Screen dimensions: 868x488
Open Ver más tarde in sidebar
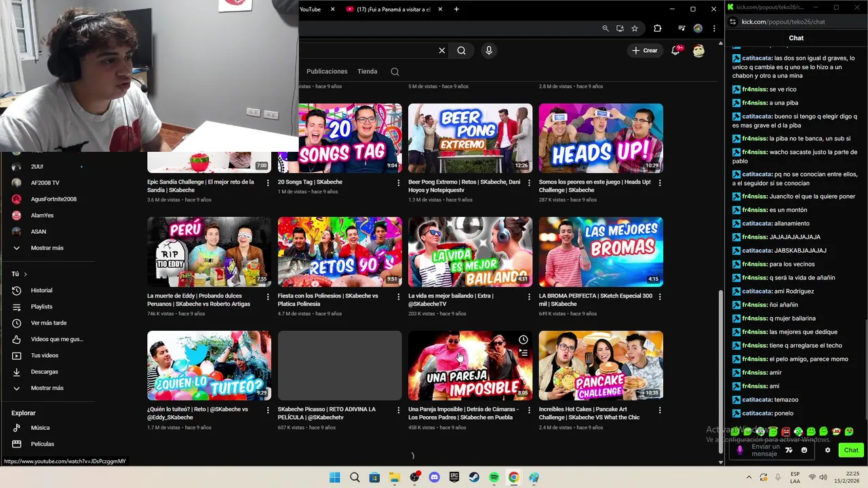click(x=48, y=323)
